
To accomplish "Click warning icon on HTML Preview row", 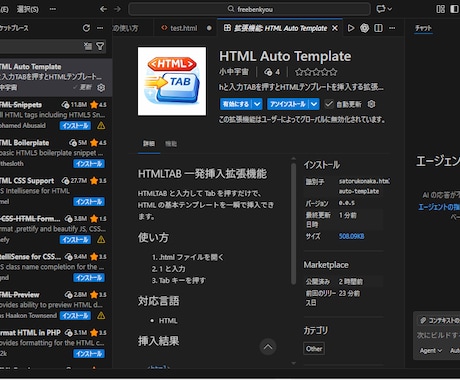I will click(101, 316).
